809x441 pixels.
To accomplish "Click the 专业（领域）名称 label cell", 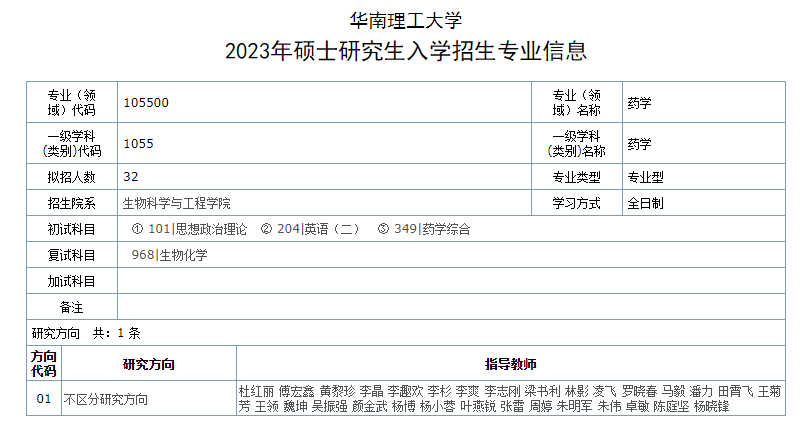I will (x=577, y=102).
